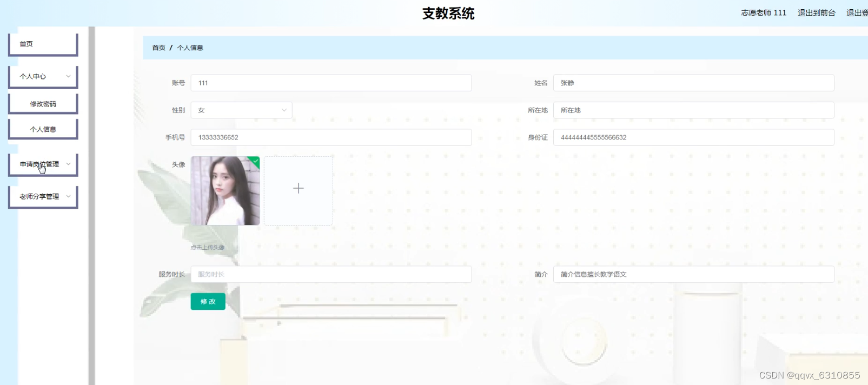Focus the 账号 input field
Image resolution: width=868 pixels, height=385 pixels.
click(331, 83)
